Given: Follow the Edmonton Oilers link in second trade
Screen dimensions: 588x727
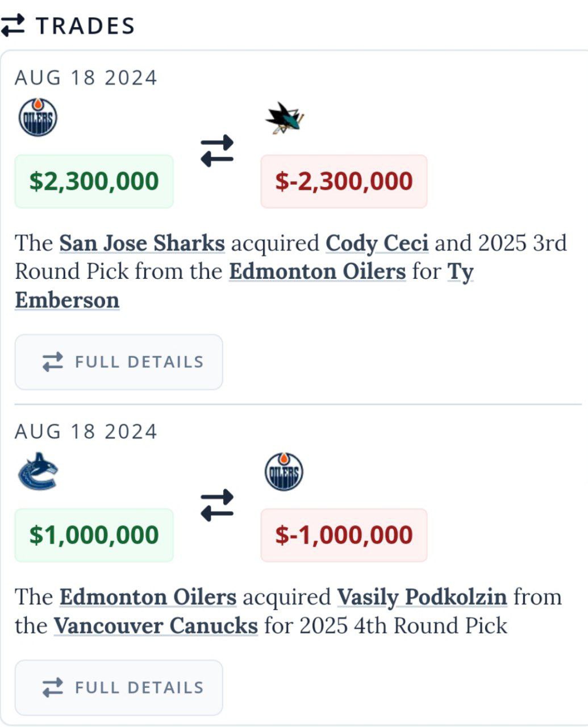Looking at the screenshot, I should pos(148,597).
